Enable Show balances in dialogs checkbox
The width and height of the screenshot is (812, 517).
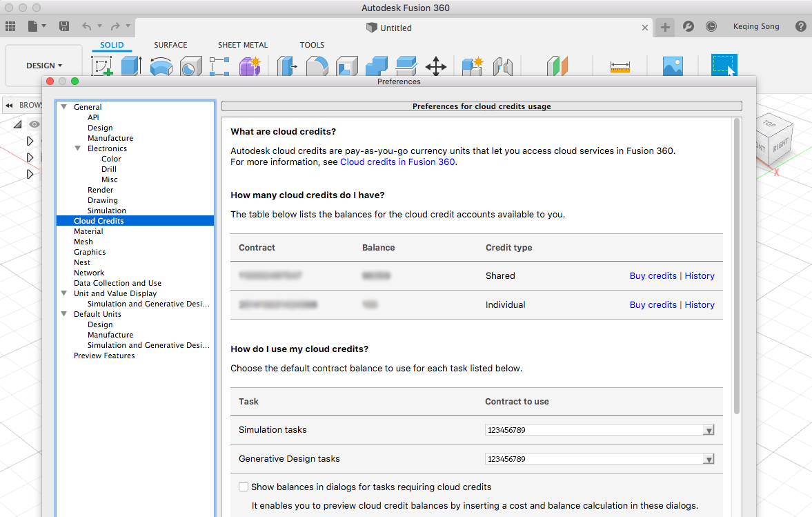click(x=244, y=487)
